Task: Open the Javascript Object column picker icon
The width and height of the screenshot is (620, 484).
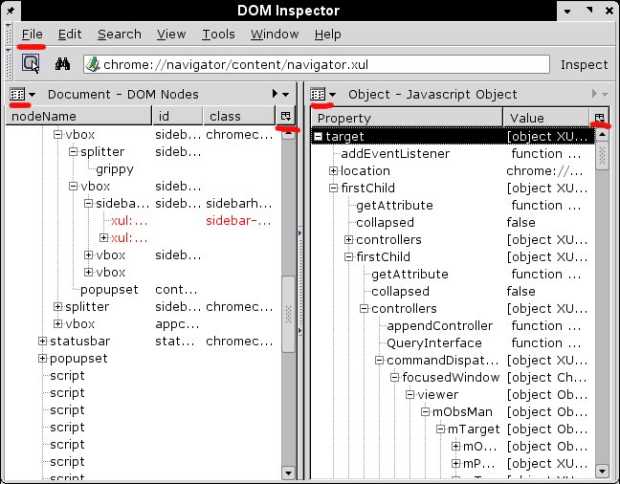Action: pos(599,117)
